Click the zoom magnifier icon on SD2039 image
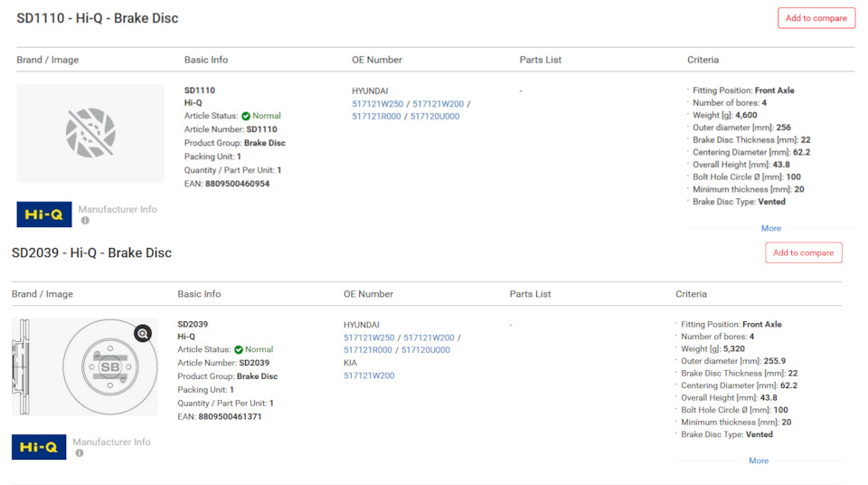 point(142,334)
